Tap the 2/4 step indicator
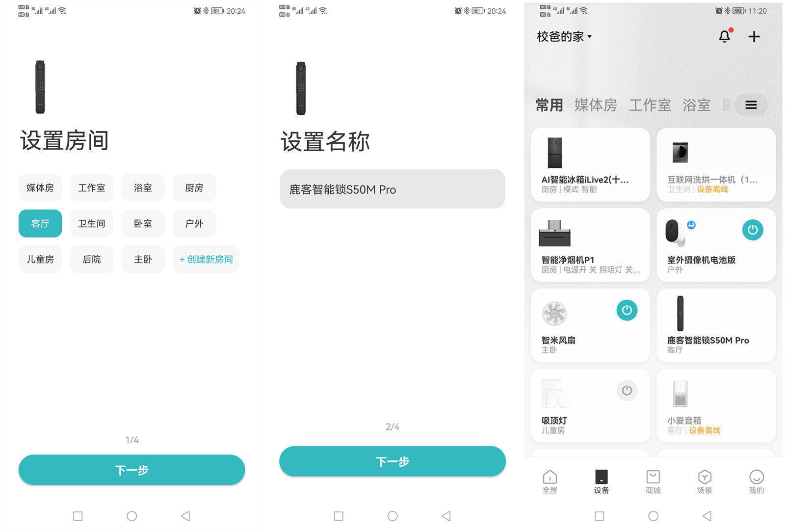The height and width of the screenshot is (532, 785). pyautogui.click(x=392, y=426)
